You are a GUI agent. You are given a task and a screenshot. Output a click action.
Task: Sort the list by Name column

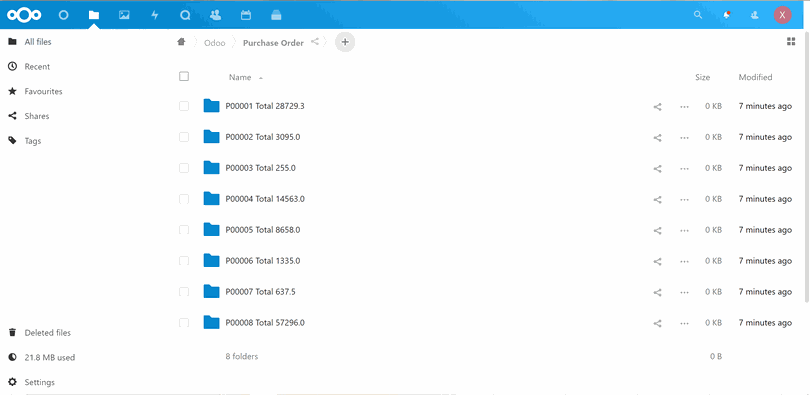coord(240,77)
